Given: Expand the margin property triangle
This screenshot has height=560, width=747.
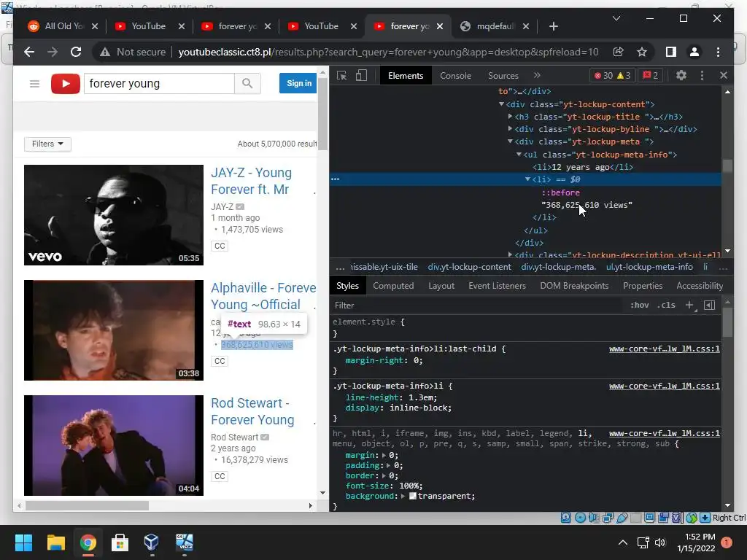Looking at the screenshot, I should click(384, 455).
